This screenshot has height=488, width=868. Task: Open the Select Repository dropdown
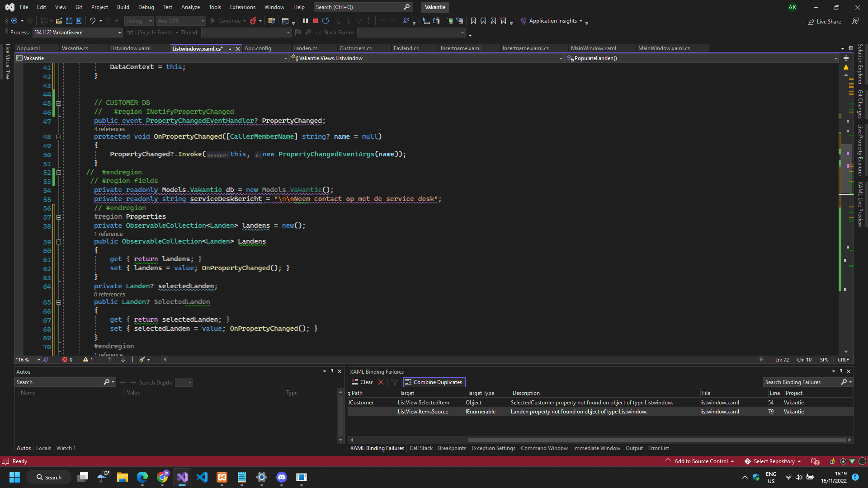773,461
